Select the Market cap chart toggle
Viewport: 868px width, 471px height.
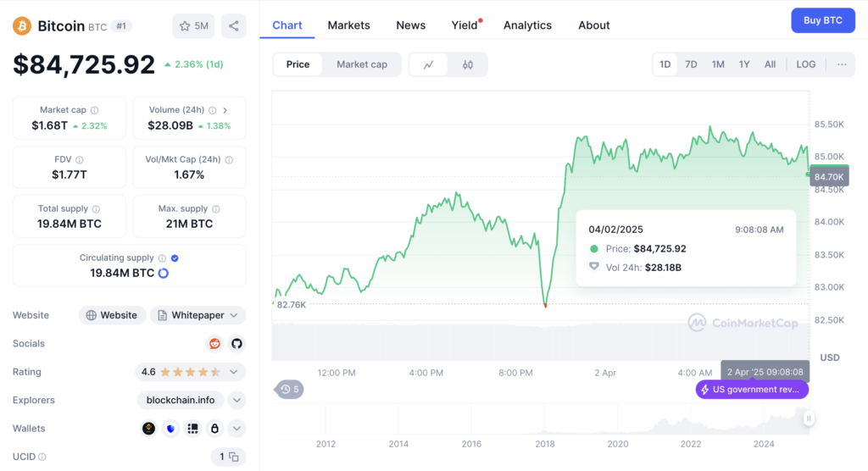pyautogui.click(x=362, y=64)
